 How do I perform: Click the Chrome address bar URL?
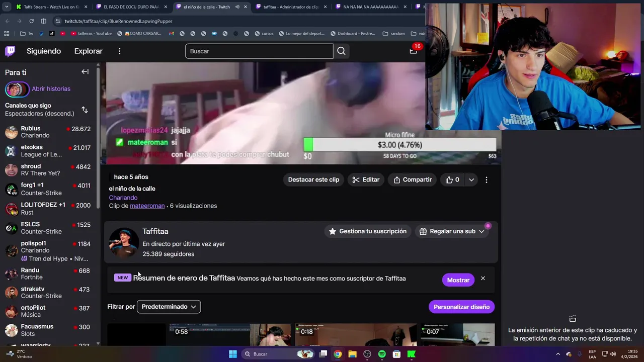point(118,21)
